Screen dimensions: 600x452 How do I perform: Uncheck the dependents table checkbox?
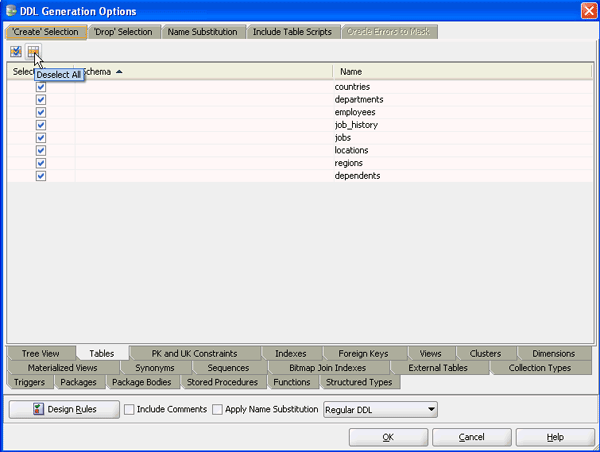pos(41,176)
